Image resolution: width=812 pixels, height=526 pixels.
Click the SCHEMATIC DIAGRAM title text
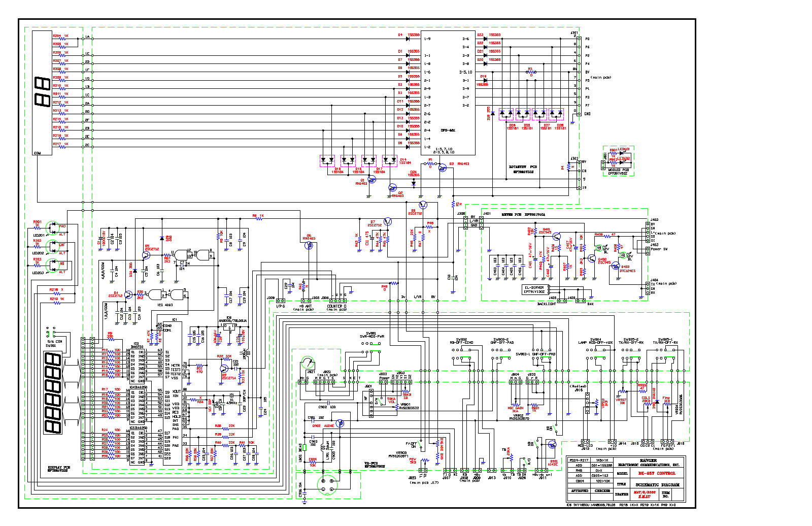pyautogui.click(x=658, y=485)
